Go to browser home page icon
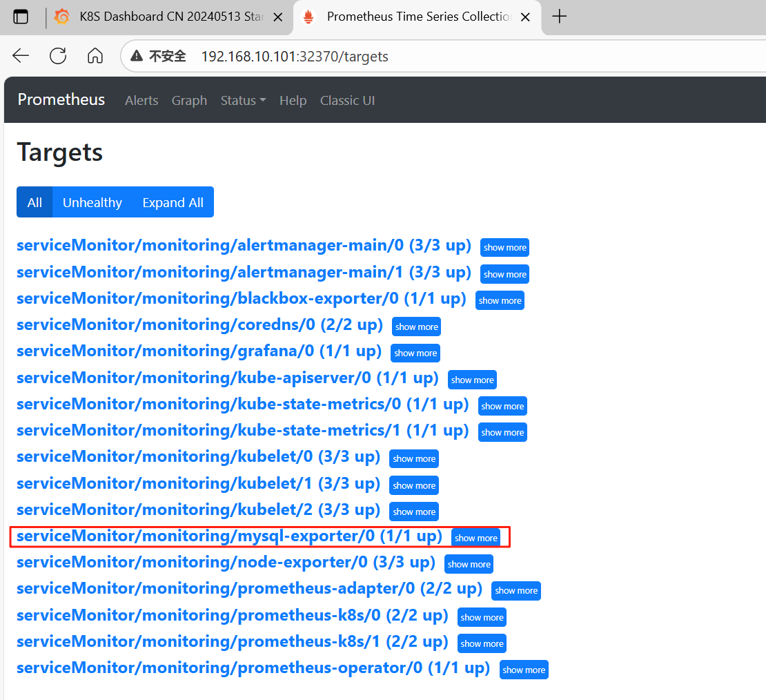This screenshot has width=766, height=700. coord(95,56)
